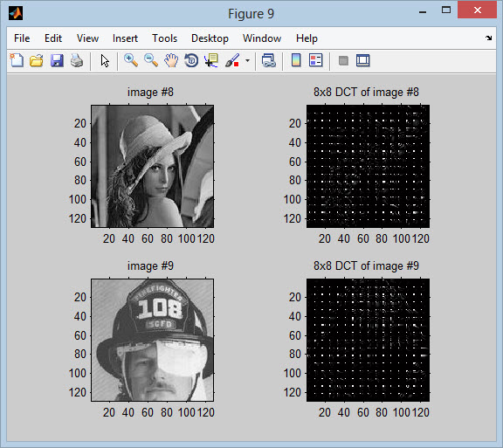Insert a legend using toolbar icon
This screenshot has width=503, height=448.
(316, 60)
